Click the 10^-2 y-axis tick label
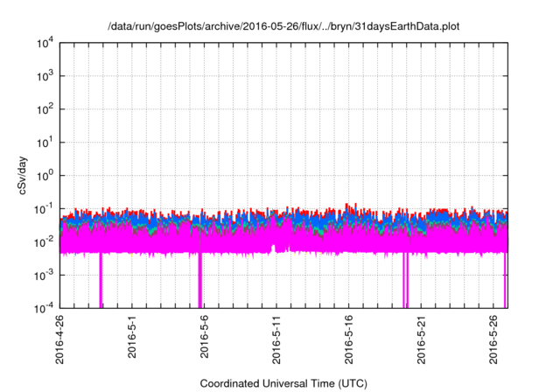 44,242
